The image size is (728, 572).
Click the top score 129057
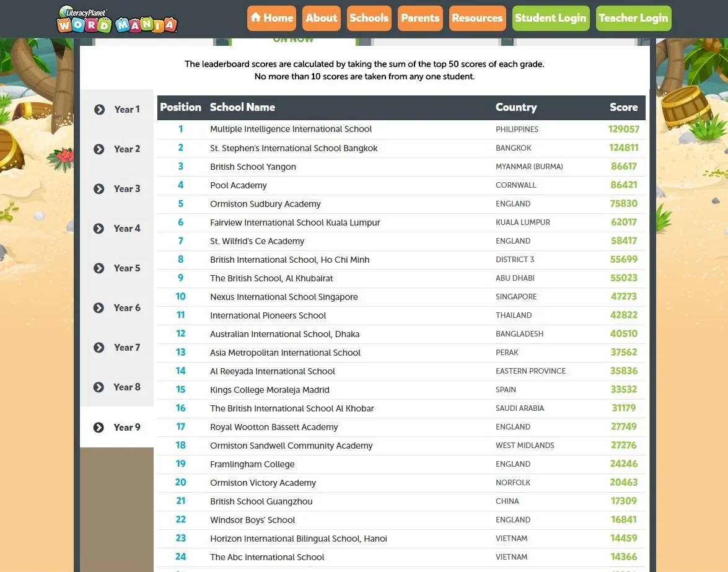623,129
